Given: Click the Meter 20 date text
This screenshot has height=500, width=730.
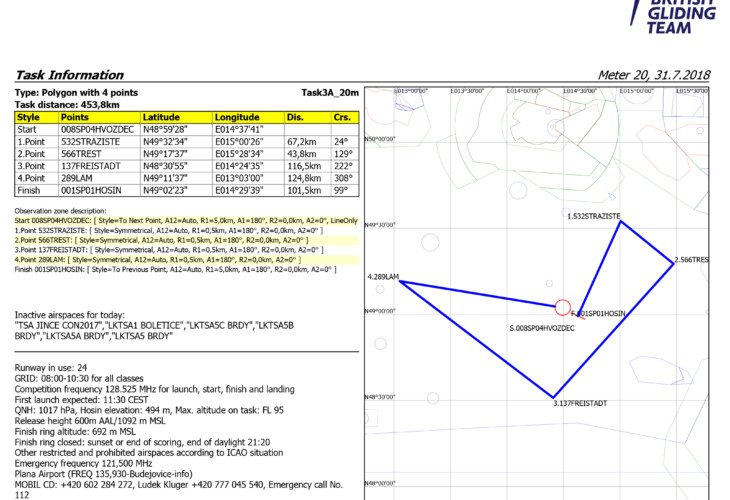Looking at the screenshot, I should (654, 75).
